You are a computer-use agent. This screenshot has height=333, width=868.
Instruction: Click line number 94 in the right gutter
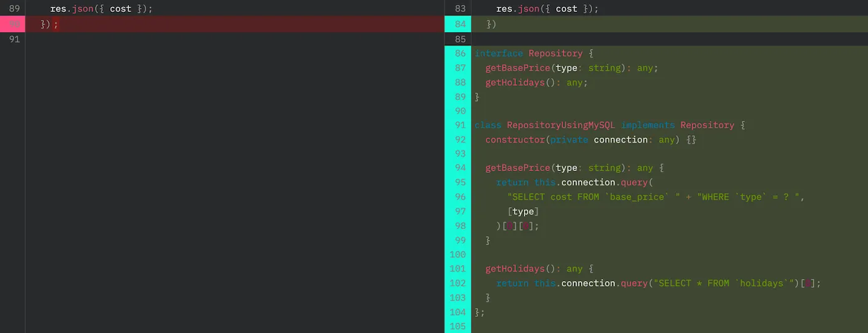point(459,168)
